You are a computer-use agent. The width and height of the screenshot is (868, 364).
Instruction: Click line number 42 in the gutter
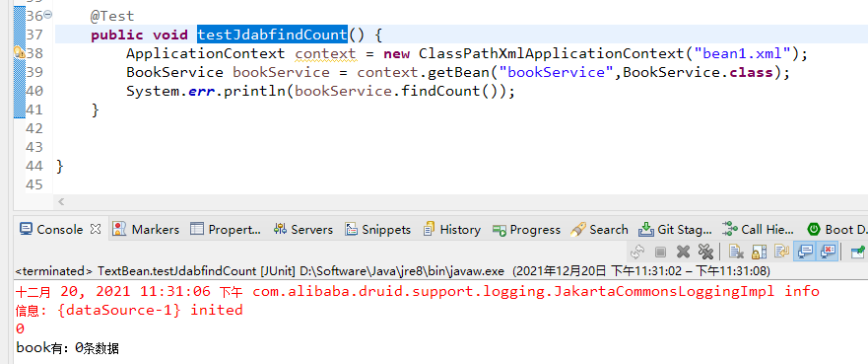[x=34, y=128]
